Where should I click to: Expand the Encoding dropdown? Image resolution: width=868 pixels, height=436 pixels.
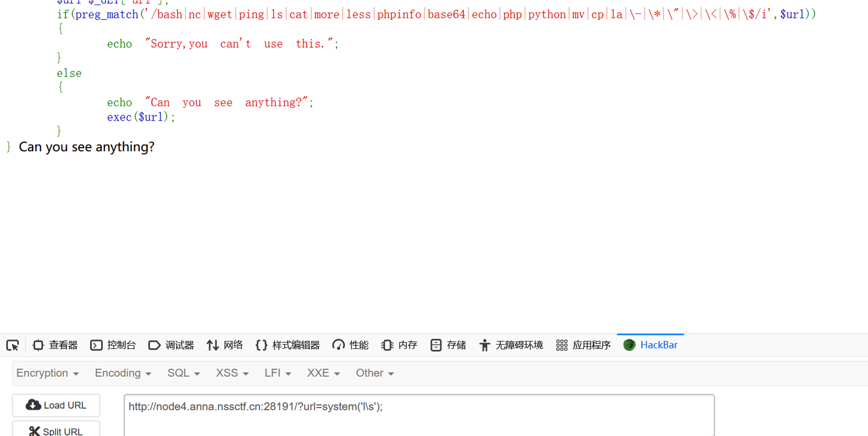123,373
